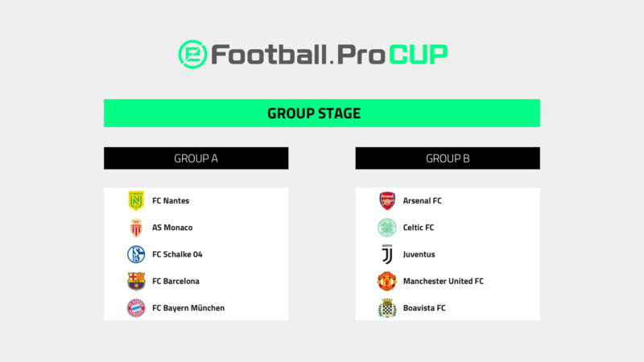This screenshot has height=362, width=644.
Task: Select the FC Bayern München logo
Action: tap(136, 308)
